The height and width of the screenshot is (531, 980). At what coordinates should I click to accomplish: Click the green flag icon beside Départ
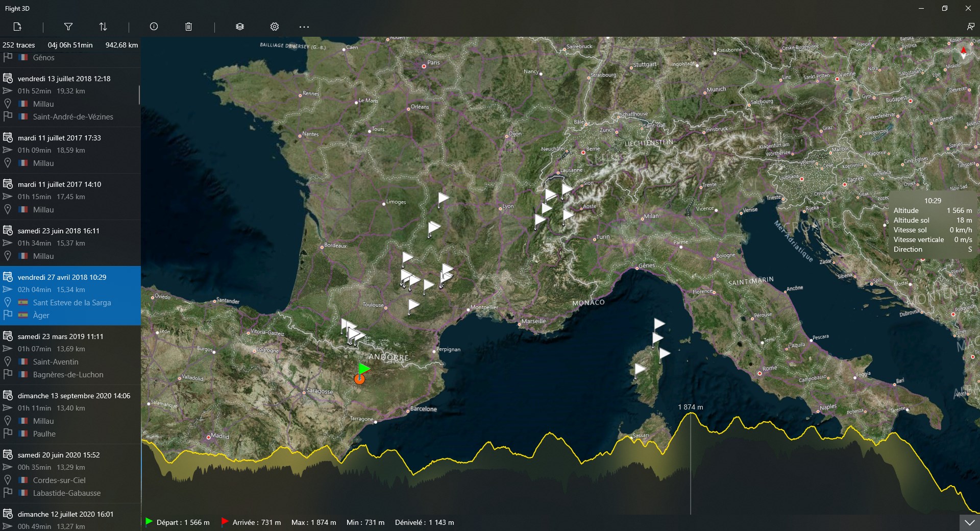149,522
